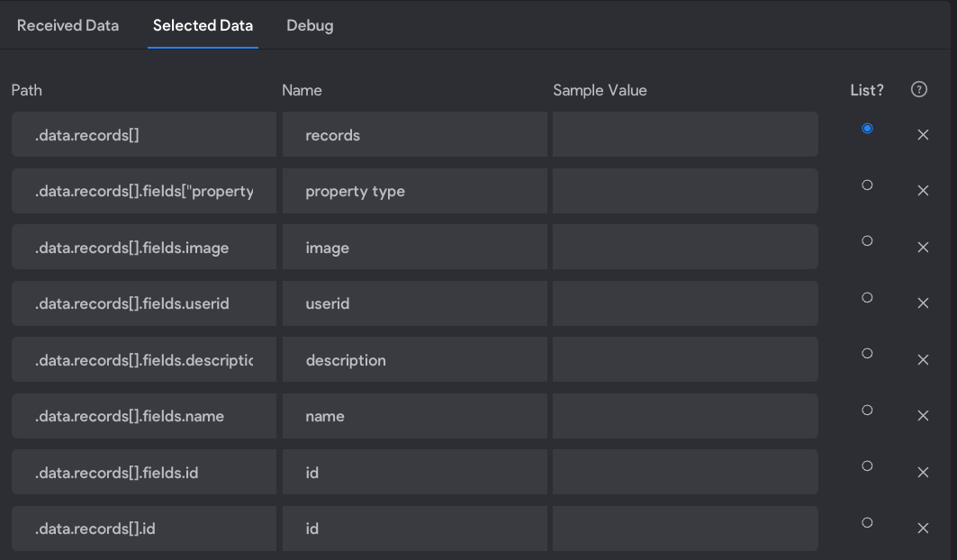Select List radio for .data.records[].fields.id
This screenshot has height=560, width=957.
(x=867, y=466)
